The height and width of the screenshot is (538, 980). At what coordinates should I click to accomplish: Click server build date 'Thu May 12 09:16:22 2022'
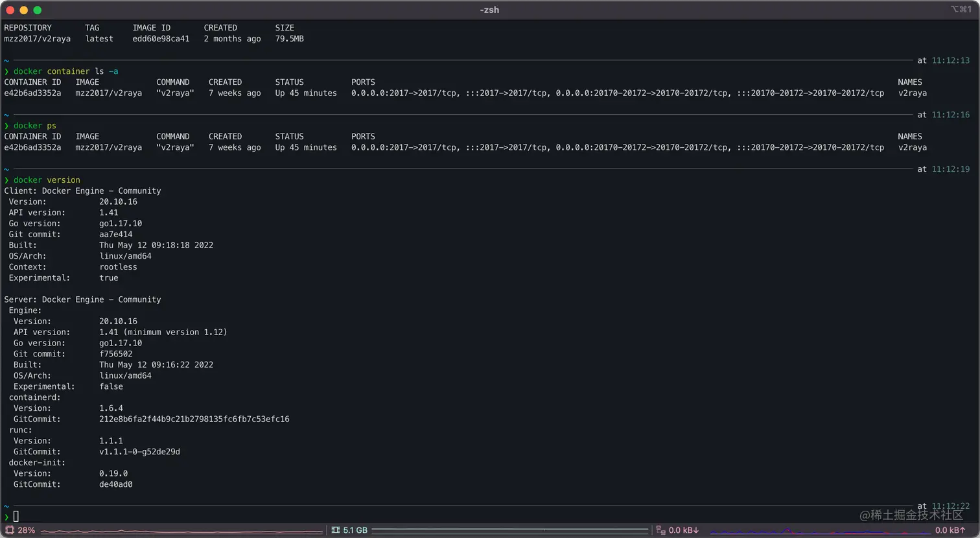(x=156, y=365)
